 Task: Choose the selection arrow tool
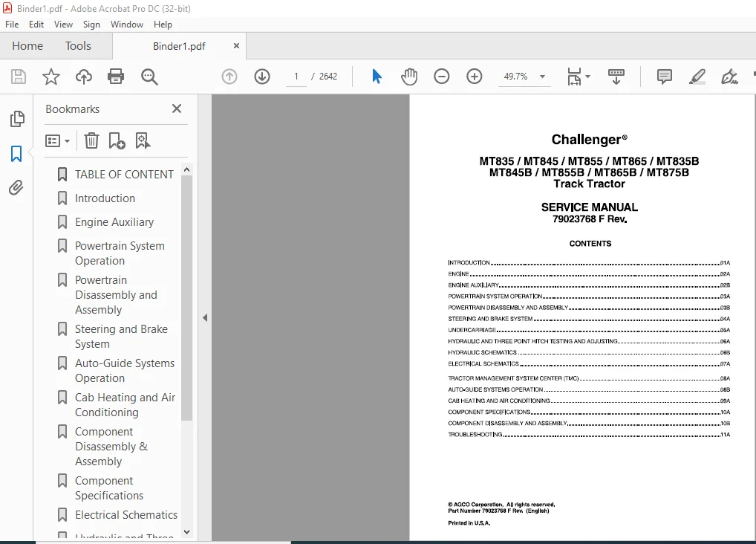(x=377, y=77)
